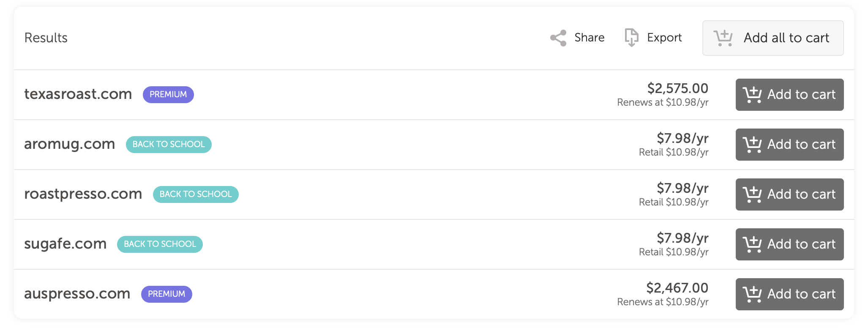
Task: Click cart icon for aromug.com
Action: click(x=752, y=145)
